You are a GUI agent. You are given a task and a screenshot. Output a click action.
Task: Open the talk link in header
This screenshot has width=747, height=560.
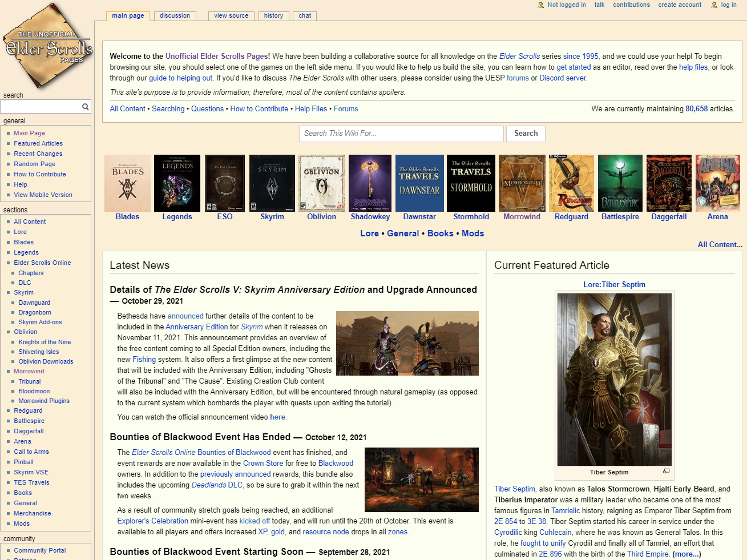pos(599,5)
